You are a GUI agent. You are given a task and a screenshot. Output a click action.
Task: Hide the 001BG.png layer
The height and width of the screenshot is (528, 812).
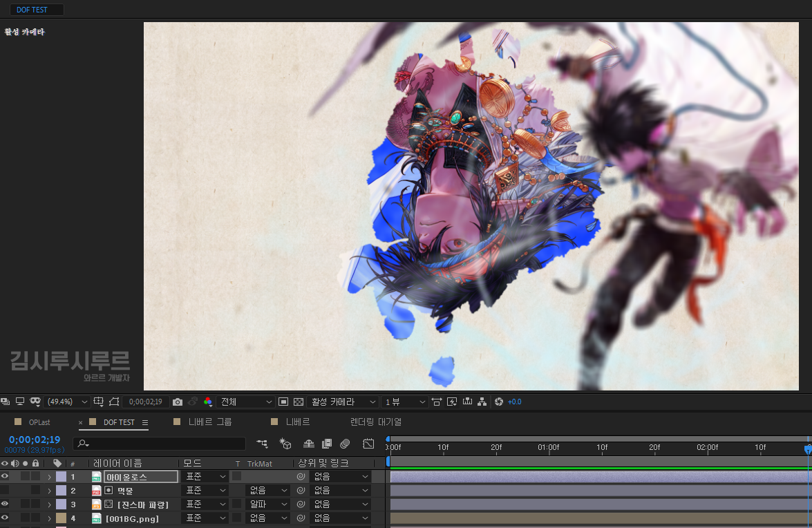point(5,518)
